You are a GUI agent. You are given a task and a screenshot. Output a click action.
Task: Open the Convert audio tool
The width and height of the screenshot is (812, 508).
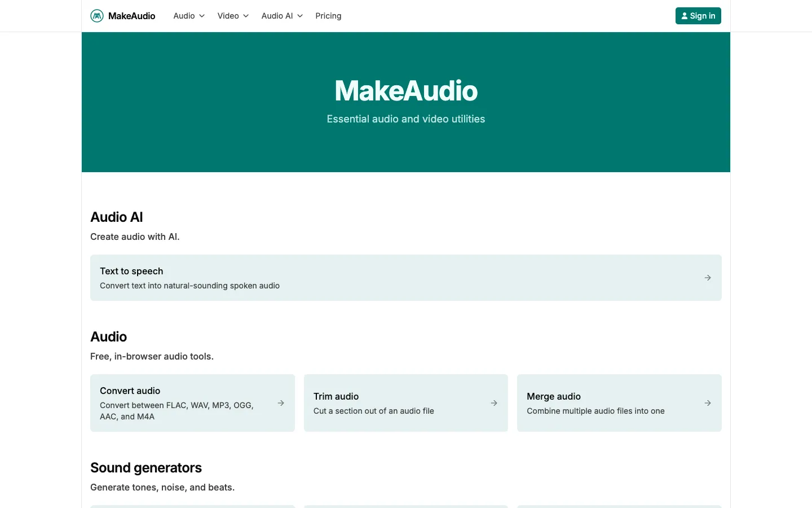(x=192, y=403)
